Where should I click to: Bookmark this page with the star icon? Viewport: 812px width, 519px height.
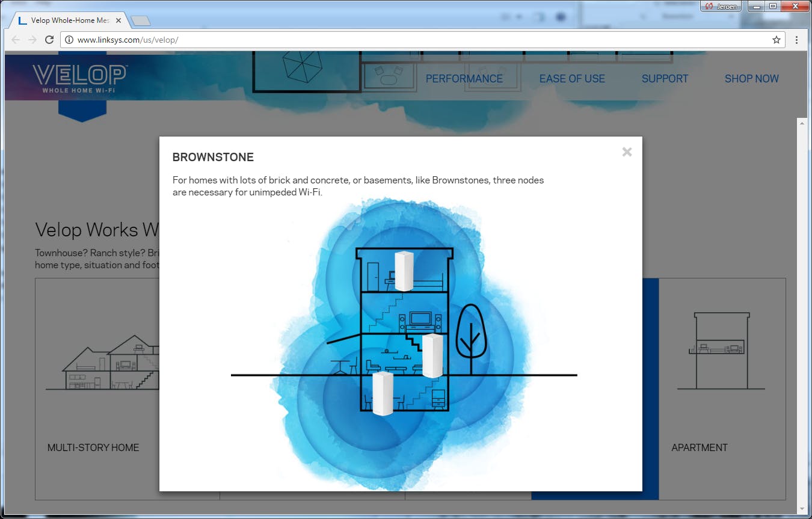click(777, 40)
